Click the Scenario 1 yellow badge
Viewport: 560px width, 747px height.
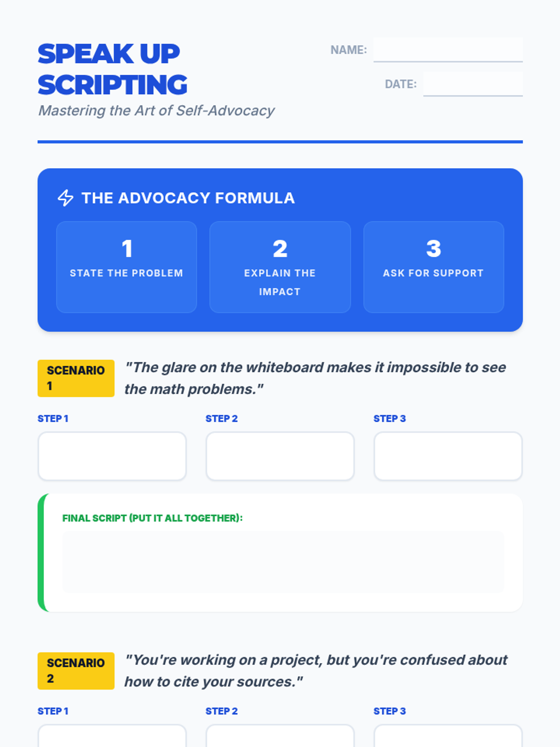[76, 378]
